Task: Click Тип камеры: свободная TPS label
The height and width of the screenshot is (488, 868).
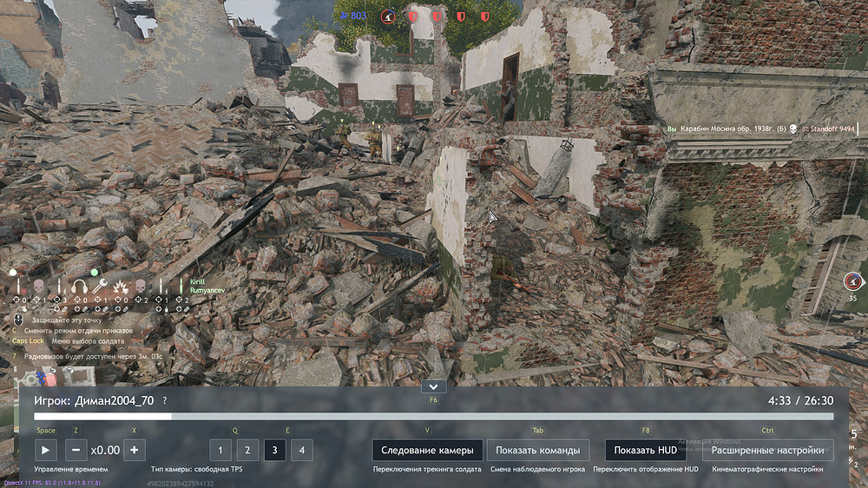Action: [x=196, y=469]
